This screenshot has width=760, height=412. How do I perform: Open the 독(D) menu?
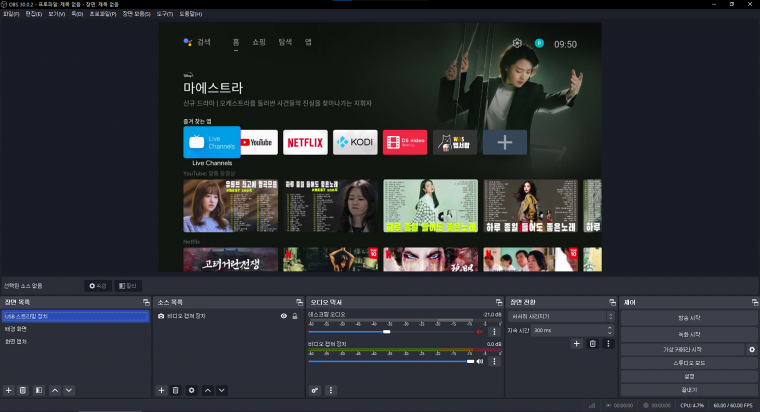click(77, 14)
